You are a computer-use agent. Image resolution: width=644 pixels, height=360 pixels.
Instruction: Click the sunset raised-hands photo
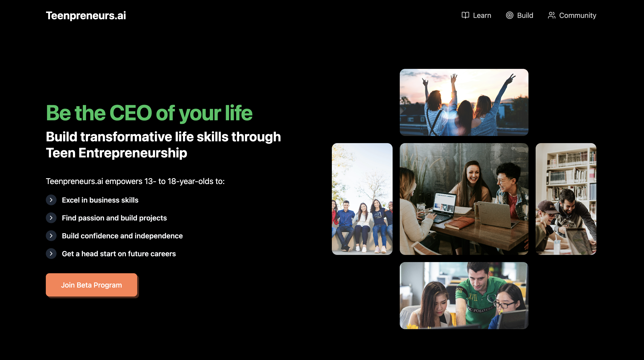(x=464, y=102)
